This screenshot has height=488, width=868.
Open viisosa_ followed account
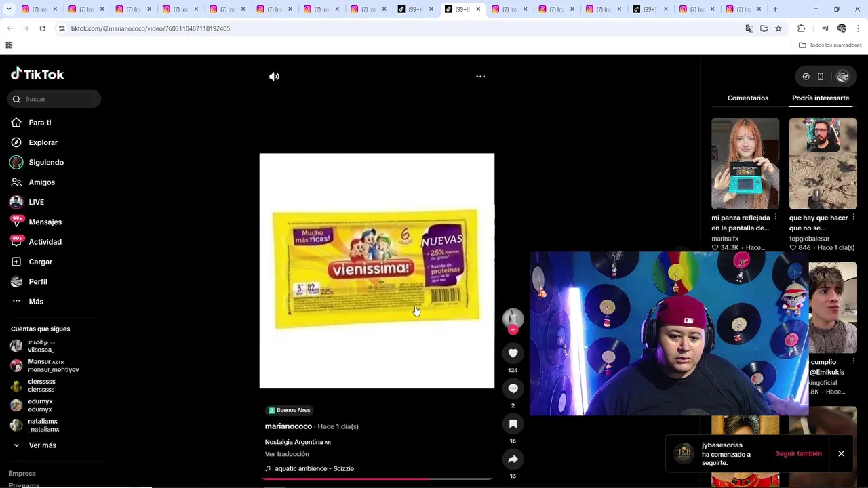click(x=41, y=346)
